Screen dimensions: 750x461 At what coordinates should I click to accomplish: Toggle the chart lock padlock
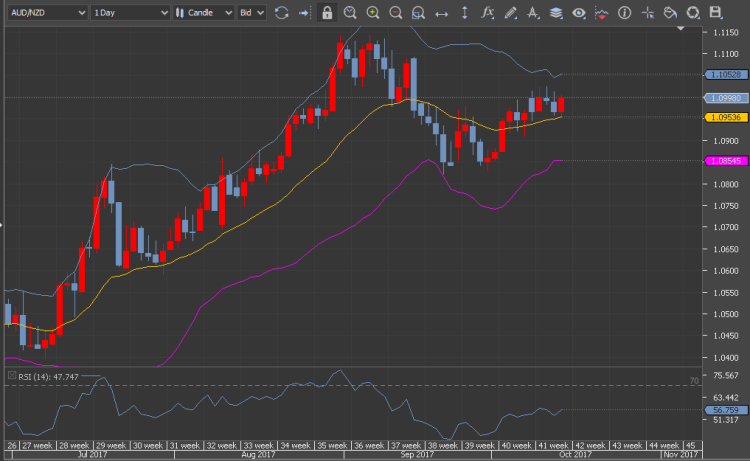tap(327, 13)
